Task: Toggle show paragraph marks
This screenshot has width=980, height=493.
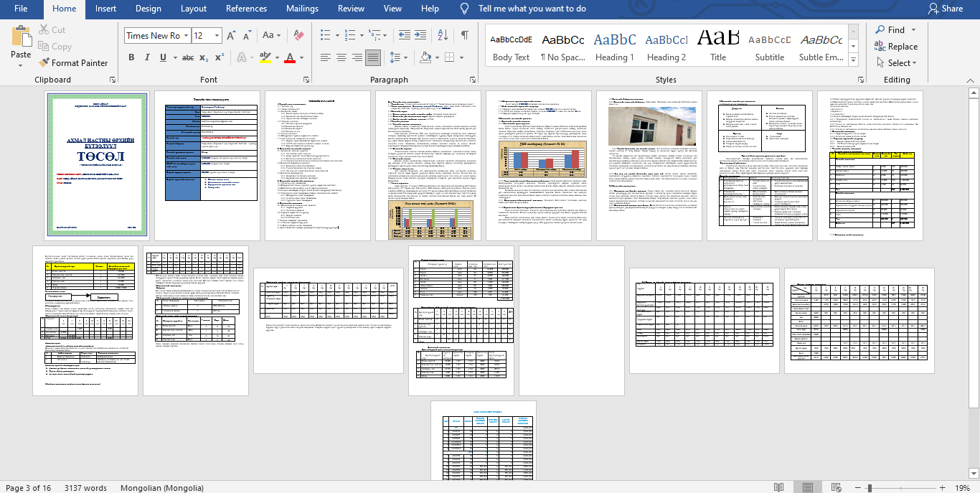Action: (465, 35)
